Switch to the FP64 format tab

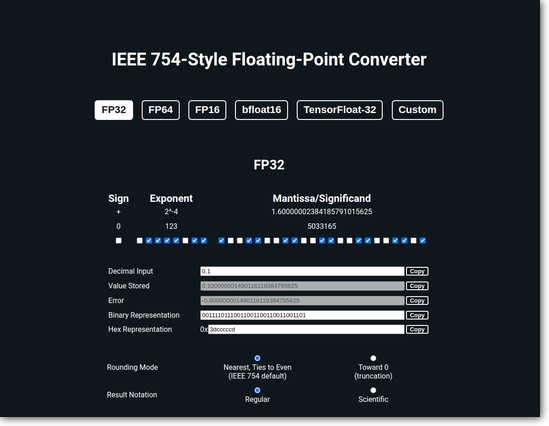161,110
